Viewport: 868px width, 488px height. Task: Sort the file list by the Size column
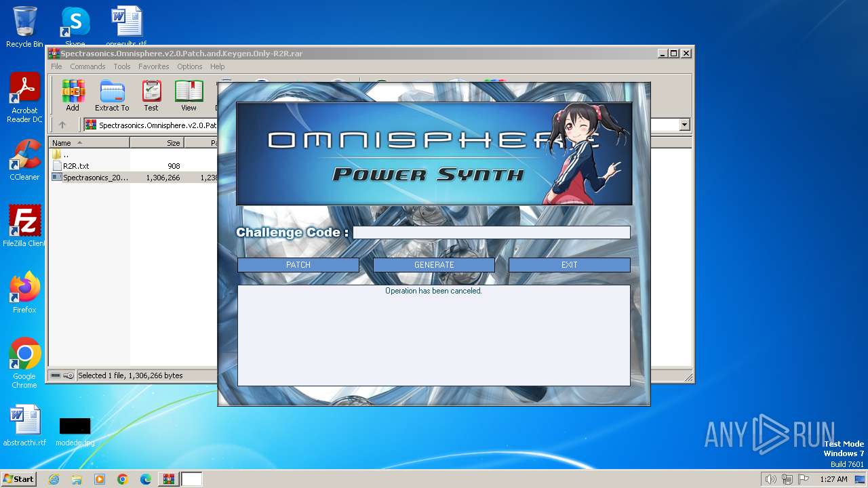coord(157,143)
